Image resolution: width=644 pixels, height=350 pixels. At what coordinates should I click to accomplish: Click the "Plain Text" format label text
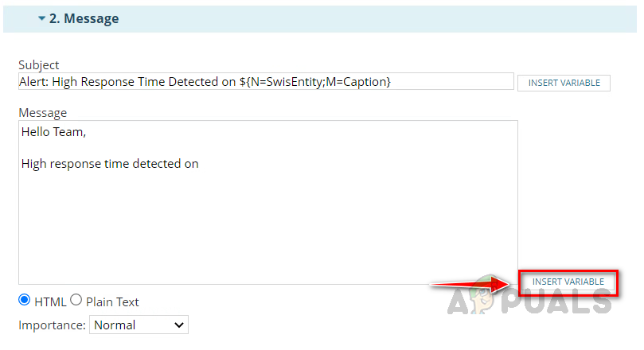112,301
